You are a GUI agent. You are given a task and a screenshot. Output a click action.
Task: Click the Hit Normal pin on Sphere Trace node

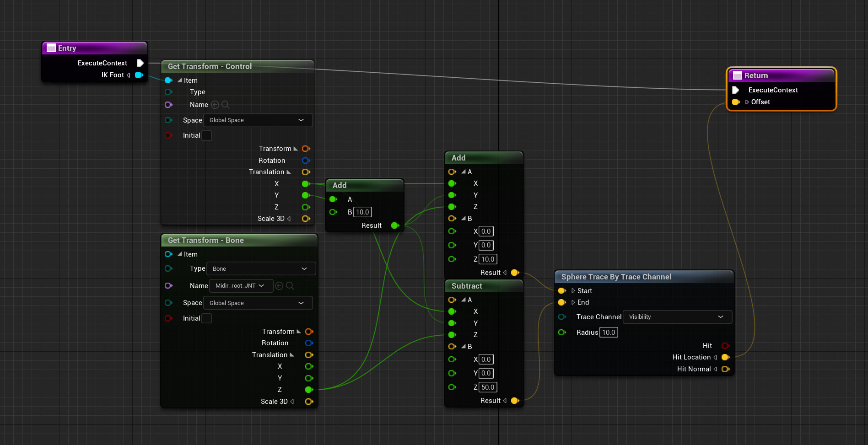[x=726, y=369]
